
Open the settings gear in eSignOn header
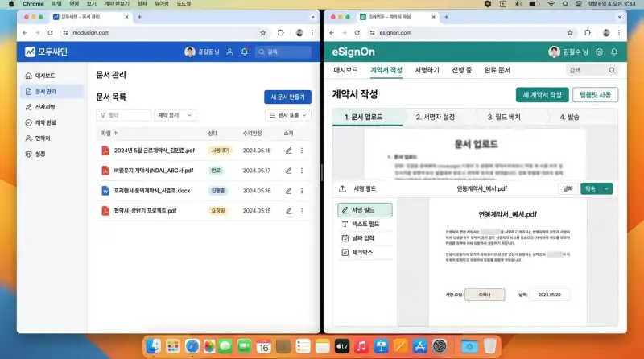click(x=599, y=52)
